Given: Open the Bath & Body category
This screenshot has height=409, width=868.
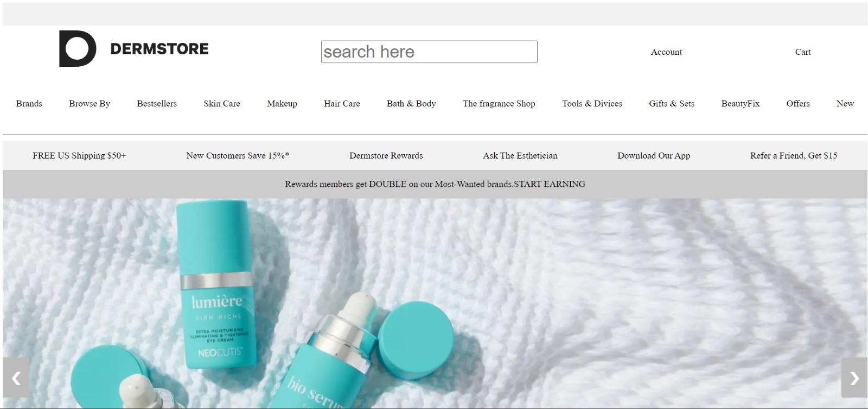Looking at the screenshot, I should pyautogui.click(x=411, y=104).
